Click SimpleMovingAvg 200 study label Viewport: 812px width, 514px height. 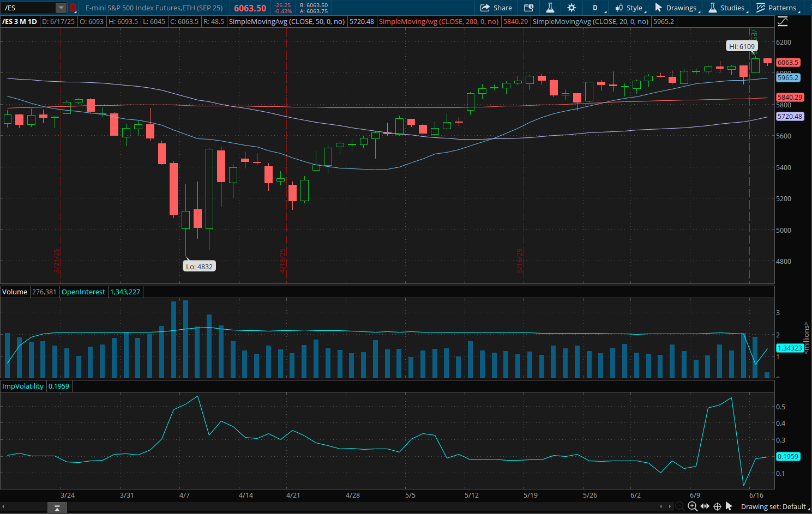coord(438,21)
